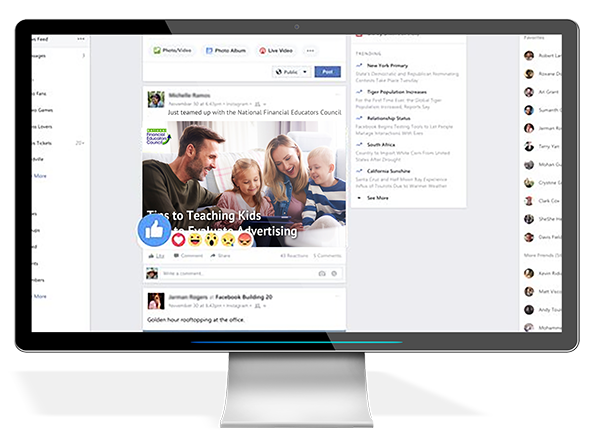The width and height of the screenshot is (600, 446).
Task: Open Jarman Rogers profile picture in feed
Action: point(156,301)
